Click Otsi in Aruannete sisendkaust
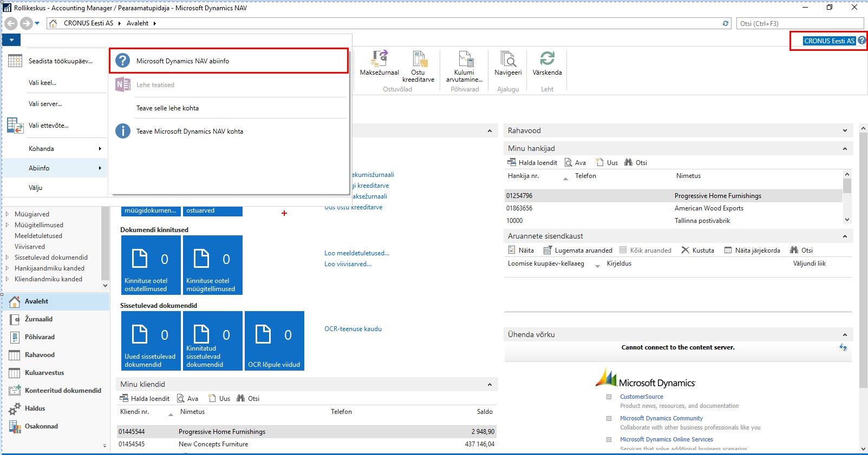 coord(801,250)
